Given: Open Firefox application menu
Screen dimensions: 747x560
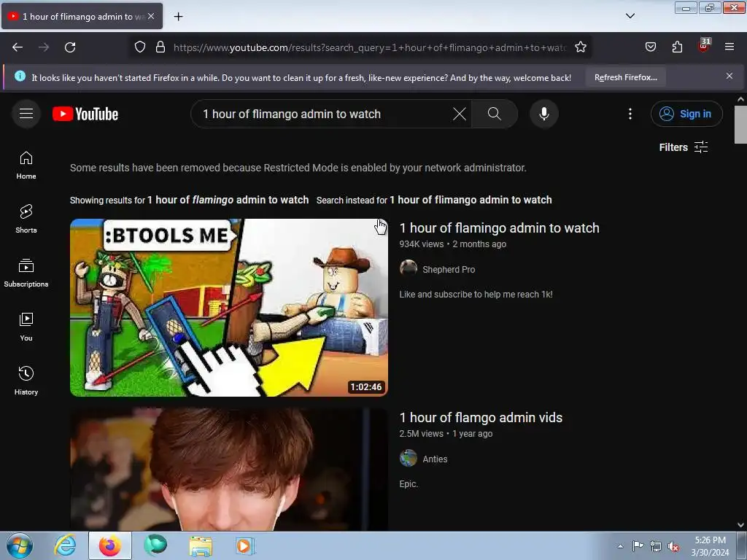Looking at the screenshot, I should tap(729, 47).
